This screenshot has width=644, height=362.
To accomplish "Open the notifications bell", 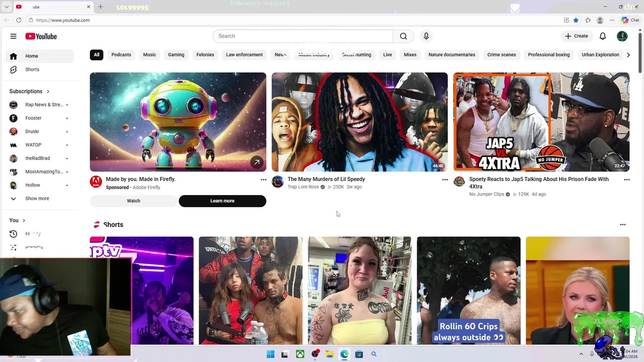I will 603,36.
